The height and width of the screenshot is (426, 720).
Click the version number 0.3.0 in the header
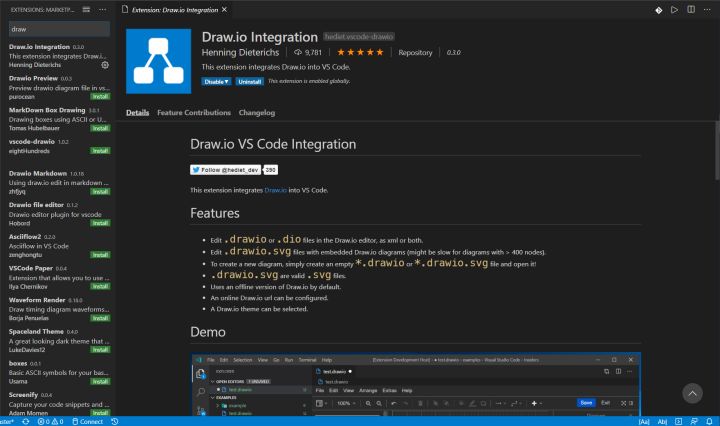tap(453, 52)
